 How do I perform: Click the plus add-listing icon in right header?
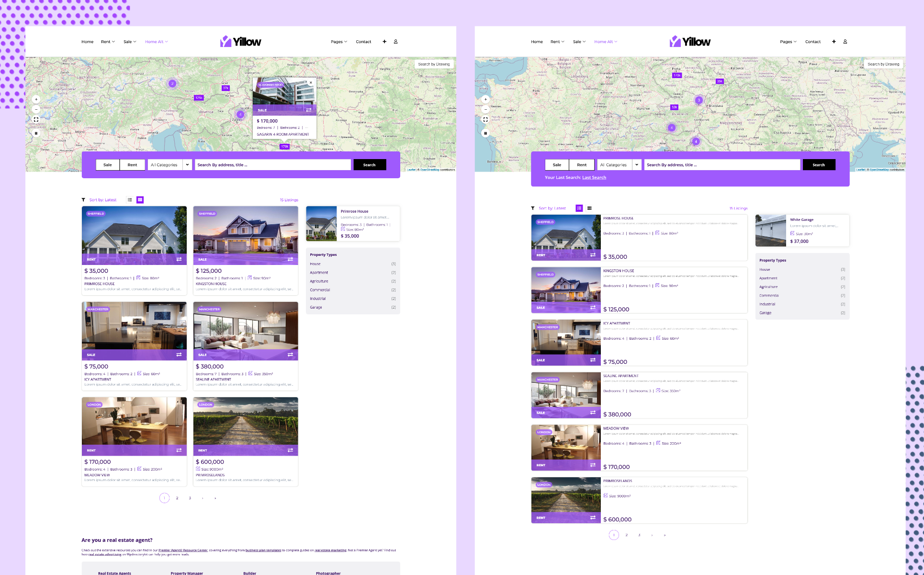(834, 42)
